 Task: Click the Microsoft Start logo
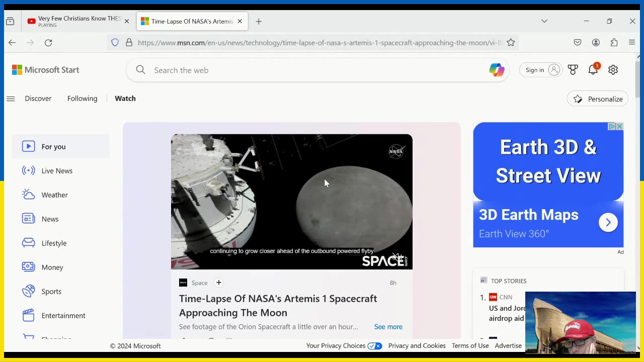tap(46, 70)
